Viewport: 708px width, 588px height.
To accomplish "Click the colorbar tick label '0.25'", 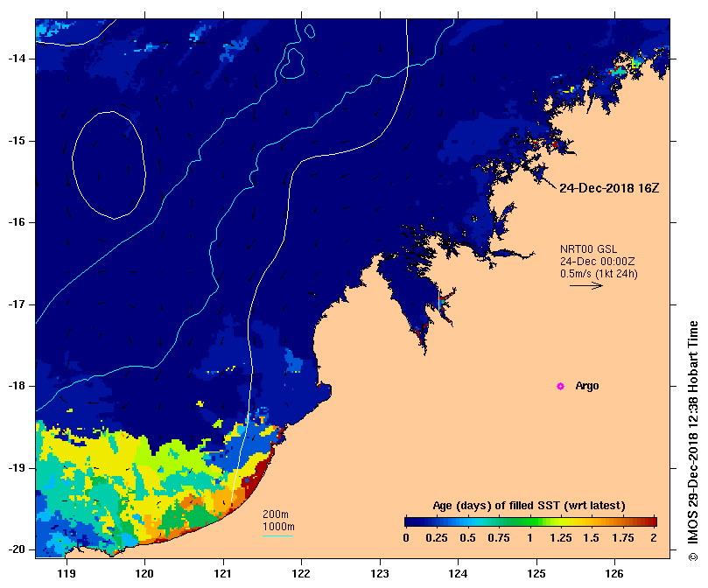I will 437,538.
